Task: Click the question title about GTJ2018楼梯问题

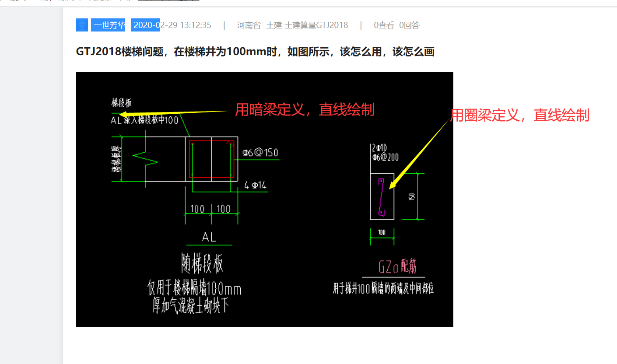Action: point(255,52)
